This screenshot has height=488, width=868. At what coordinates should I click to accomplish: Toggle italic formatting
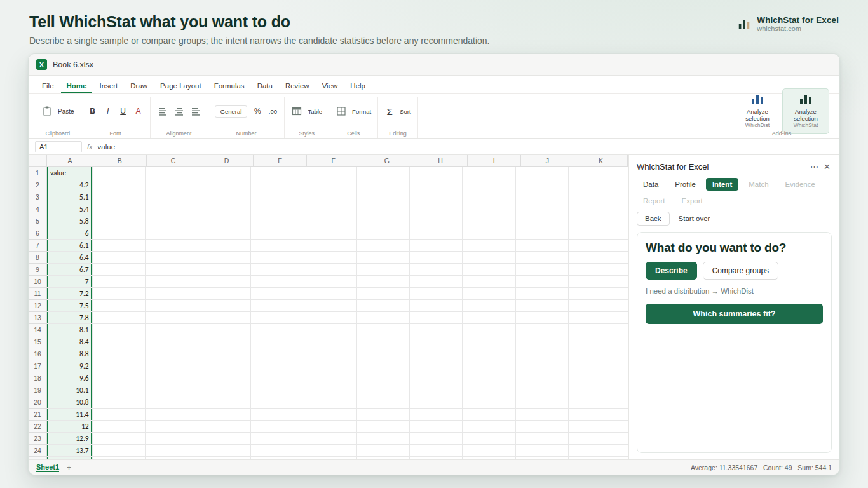click(107, 111)
